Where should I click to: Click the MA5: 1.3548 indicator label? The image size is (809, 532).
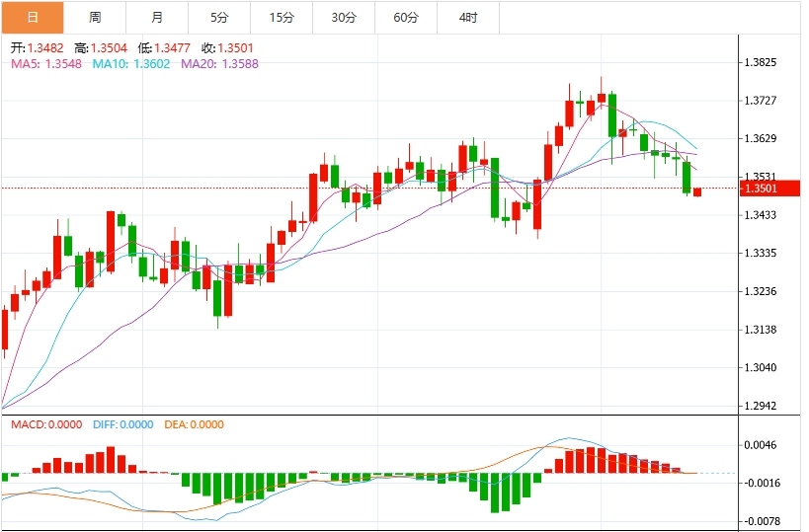46,64
